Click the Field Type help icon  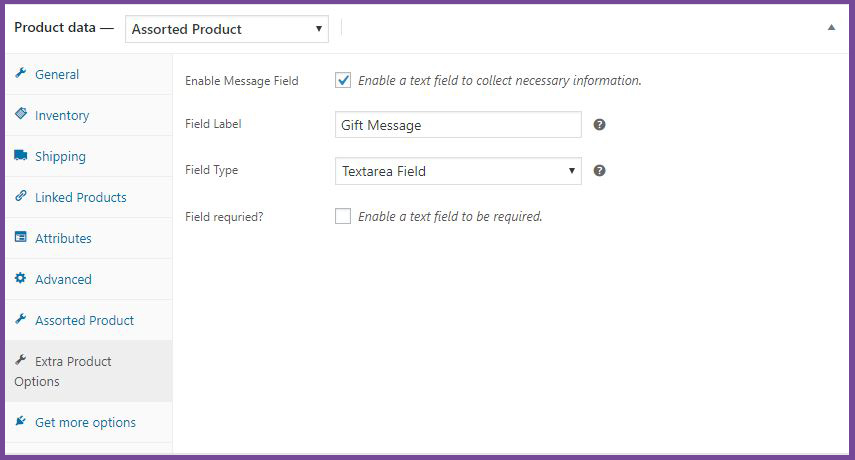[x=599, y=171]
